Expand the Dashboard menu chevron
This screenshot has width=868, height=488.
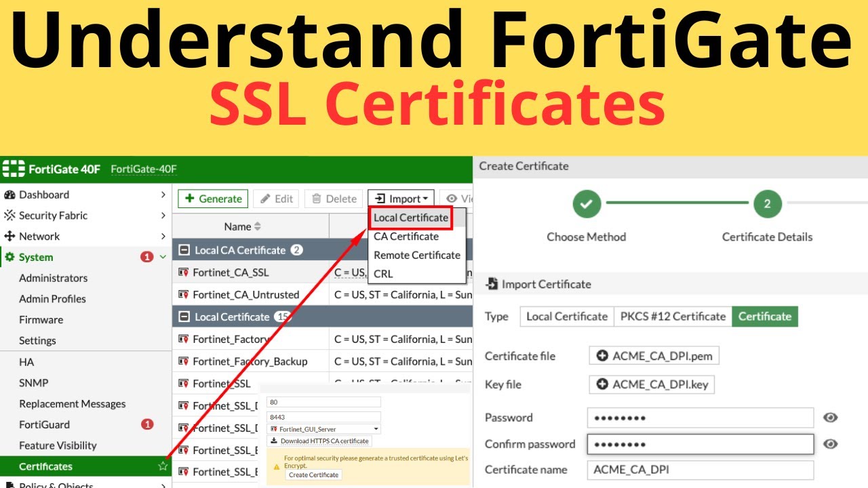pos(163,195)
